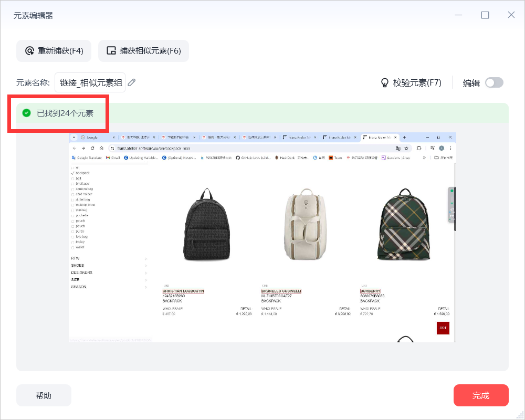Image resolution: width=525 pixels, height=420 pixels.
Task: Expand the SHOES category chevron
Action: coord(146,266)
